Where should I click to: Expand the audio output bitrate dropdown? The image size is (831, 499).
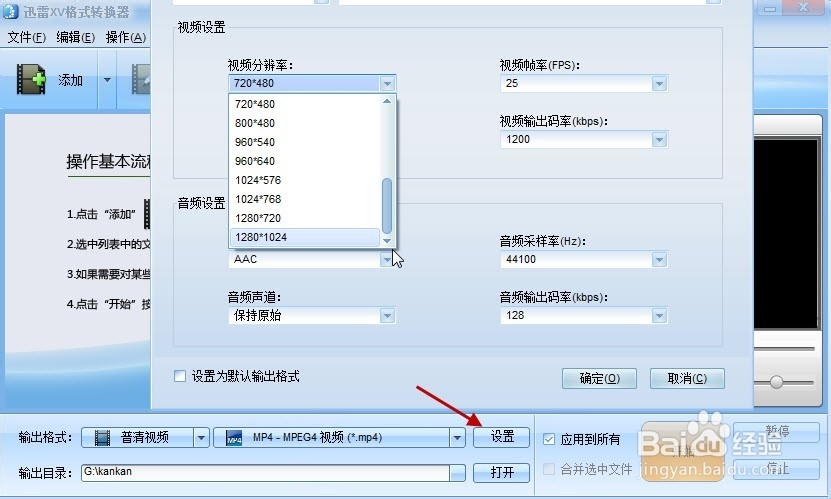659,316
